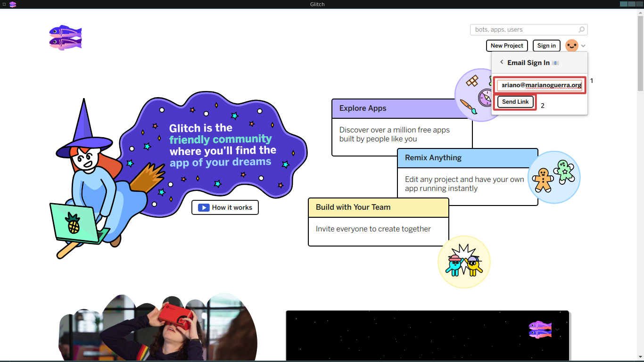Expand the user avatar dropdown arrow

[584, 46]
